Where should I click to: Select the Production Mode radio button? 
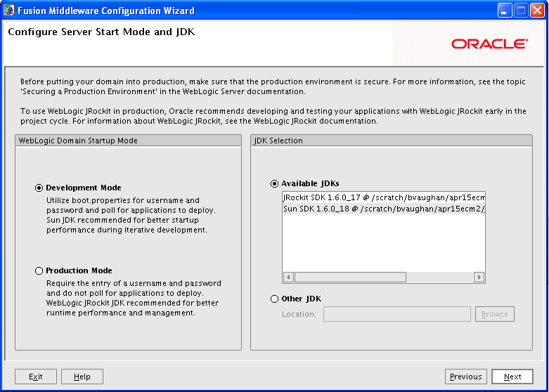[39, 271]
